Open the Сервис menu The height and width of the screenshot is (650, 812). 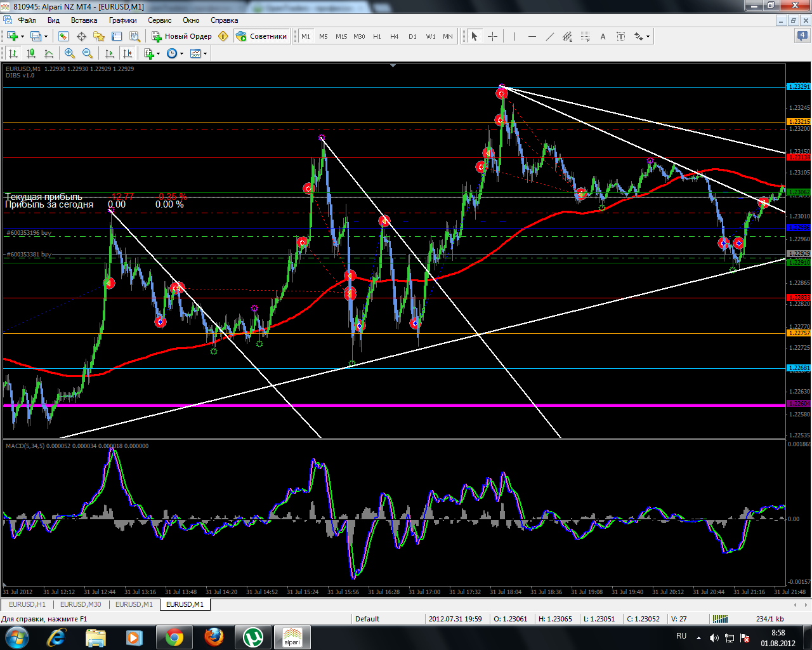tap(160, 20)
